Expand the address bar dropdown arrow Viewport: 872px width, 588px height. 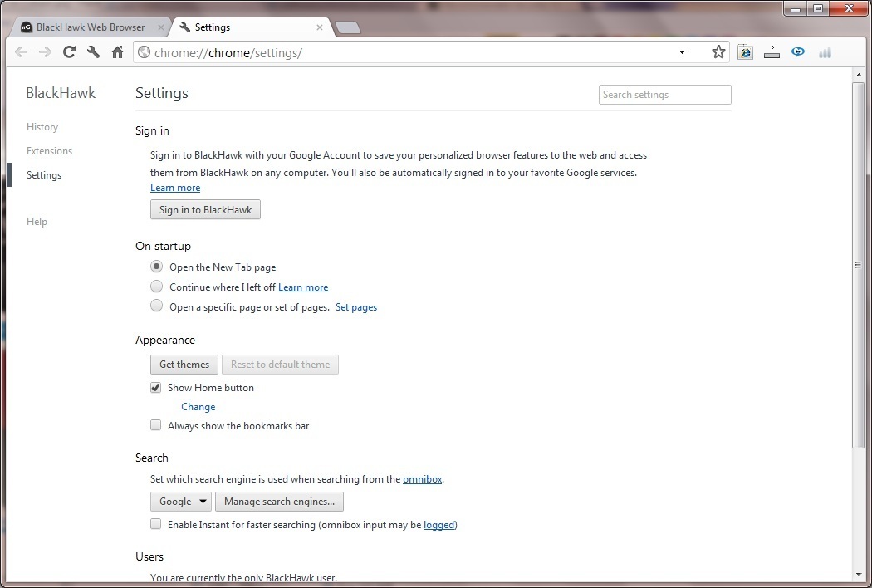(x=682, y=52)
